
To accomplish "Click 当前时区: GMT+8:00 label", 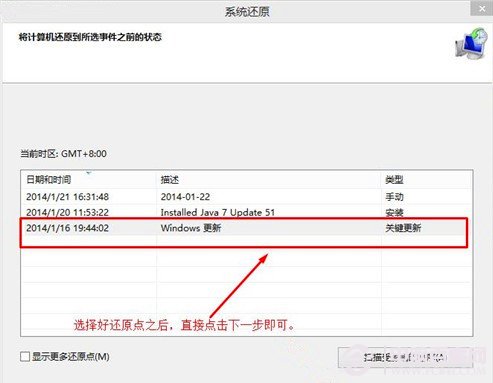I will tap(63, 154).
